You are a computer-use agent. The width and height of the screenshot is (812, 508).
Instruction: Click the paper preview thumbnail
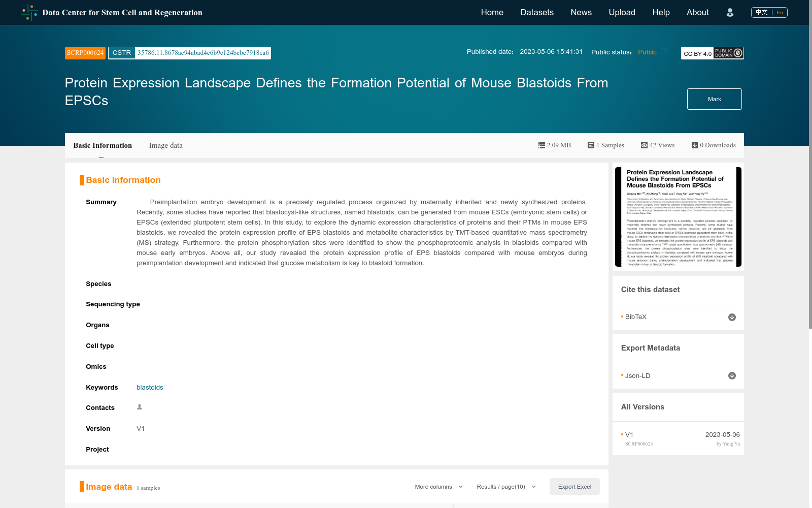click(678, 217)
